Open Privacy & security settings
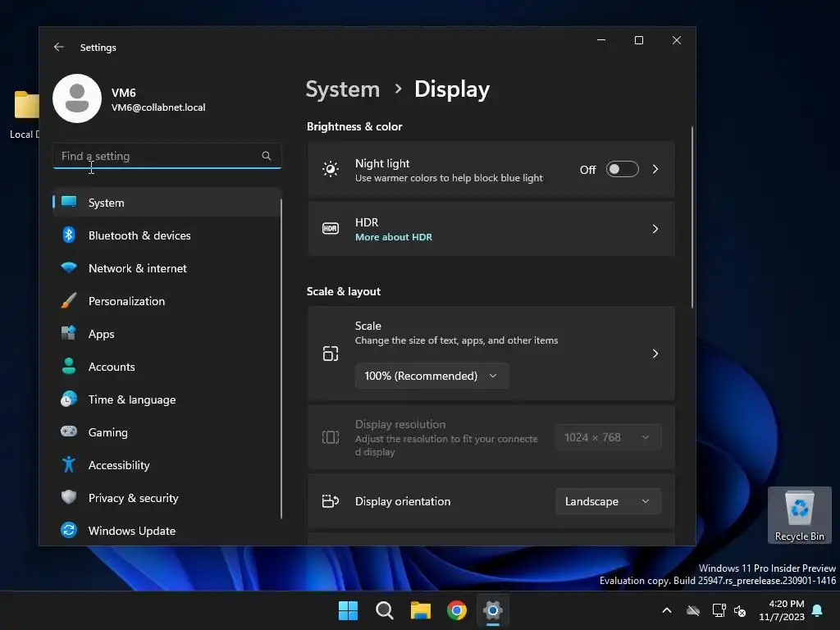The image size is (840, 630). 167,497
